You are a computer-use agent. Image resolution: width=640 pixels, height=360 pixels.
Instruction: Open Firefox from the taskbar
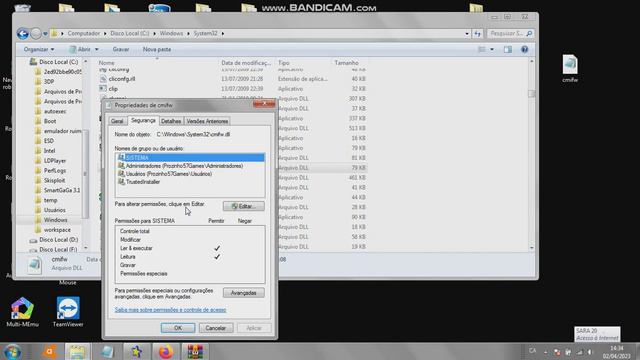(x=165, y=351)
